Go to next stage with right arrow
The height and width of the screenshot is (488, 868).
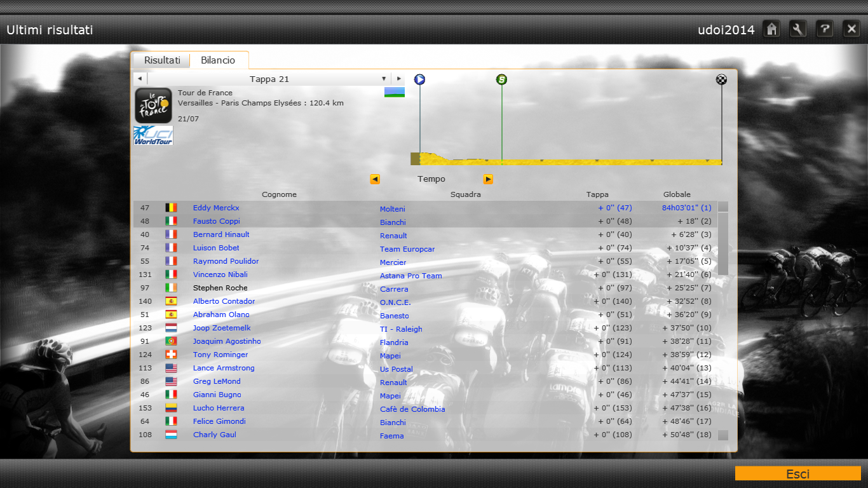[397, 79]
